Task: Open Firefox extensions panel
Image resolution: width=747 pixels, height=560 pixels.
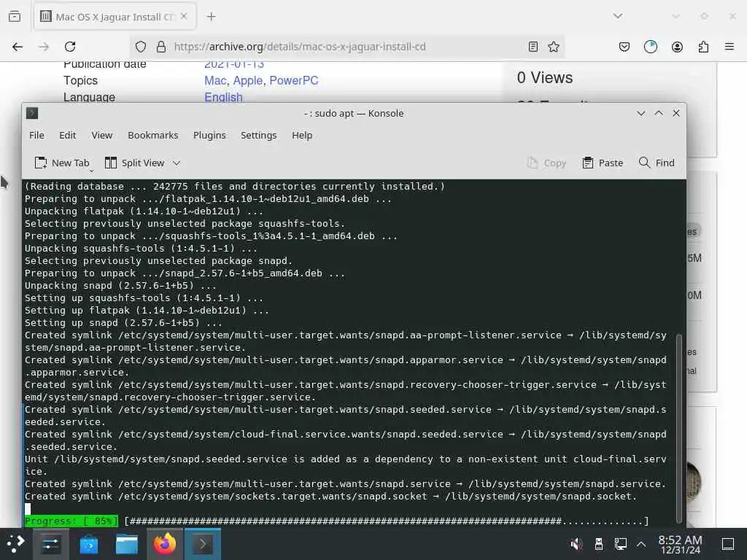Action: pyautogui.click(x=703, y=47)
